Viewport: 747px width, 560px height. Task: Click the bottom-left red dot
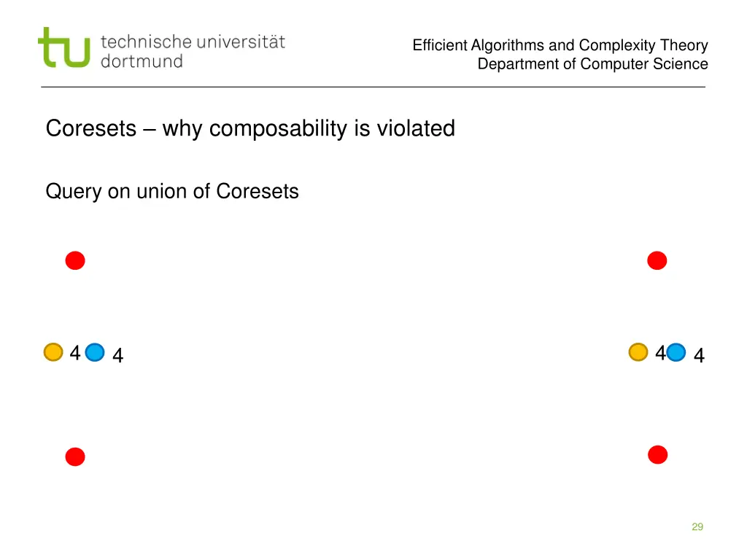click(75, 456)
